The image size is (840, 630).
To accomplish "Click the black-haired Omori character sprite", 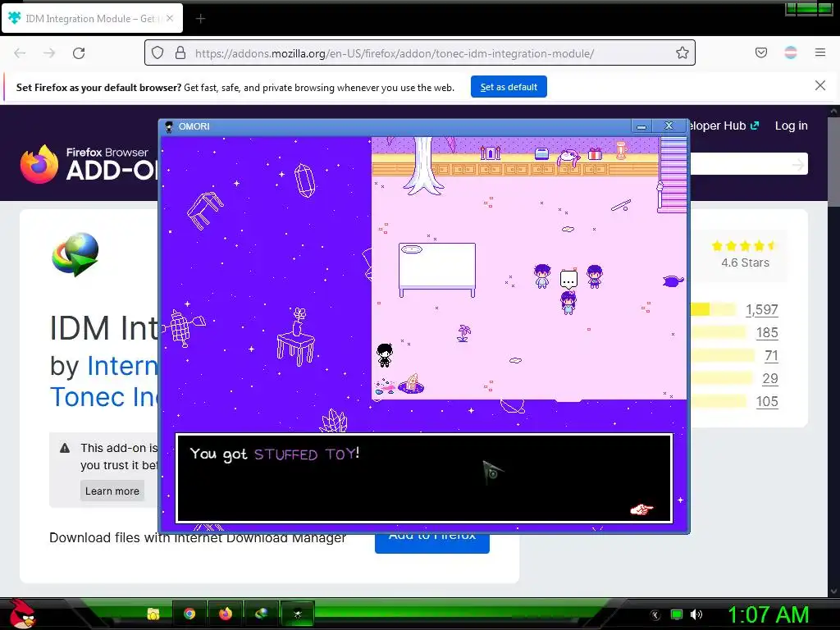I will 385,354.
